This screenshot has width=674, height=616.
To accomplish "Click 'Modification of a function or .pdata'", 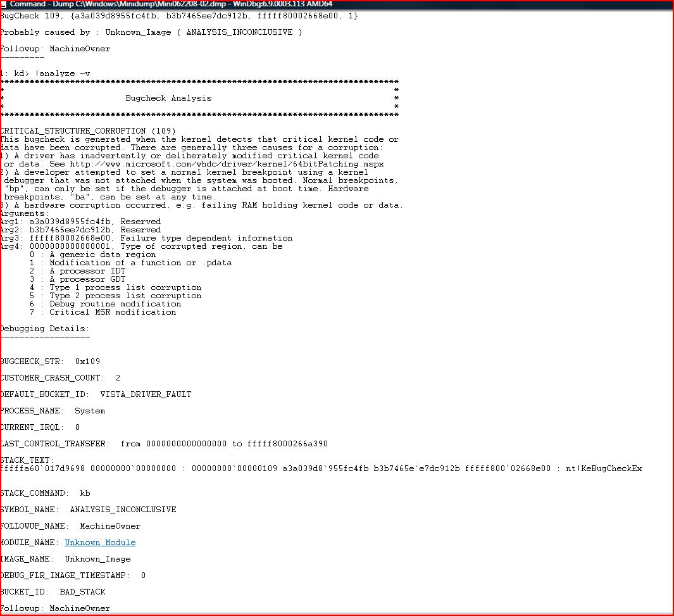I will point(140,263).
